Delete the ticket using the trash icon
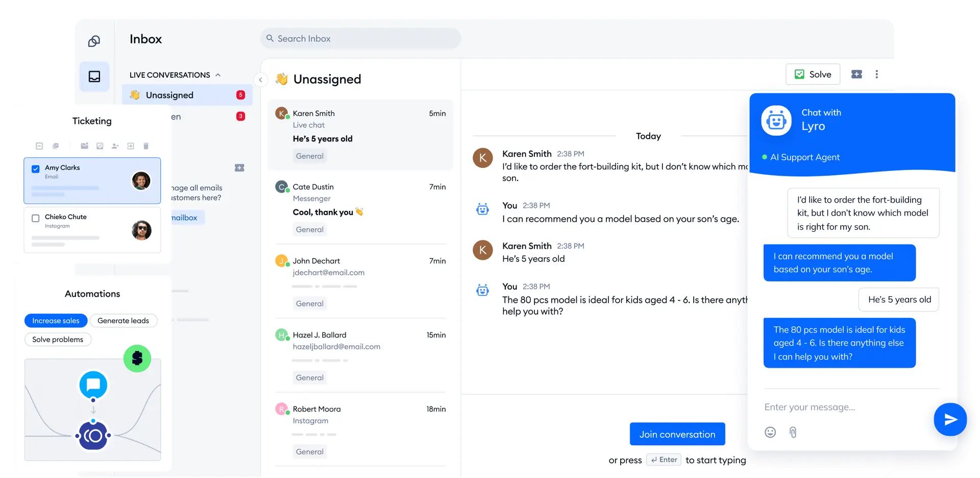 tap(146, 146)
